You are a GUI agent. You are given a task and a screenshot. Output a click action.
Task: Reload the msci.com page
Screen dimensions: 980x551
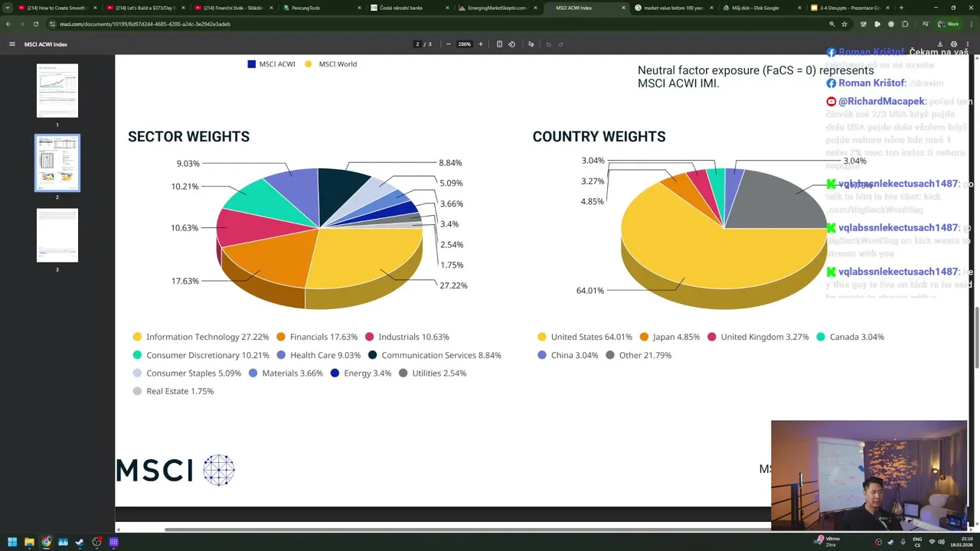point(35,24)
